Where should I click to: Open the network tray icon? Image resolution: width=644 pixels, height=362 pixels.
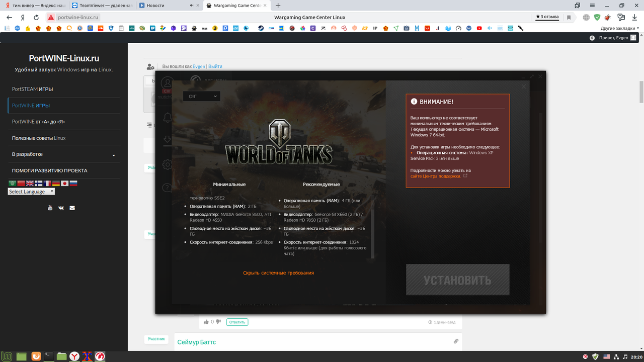[x=616, y=356]
